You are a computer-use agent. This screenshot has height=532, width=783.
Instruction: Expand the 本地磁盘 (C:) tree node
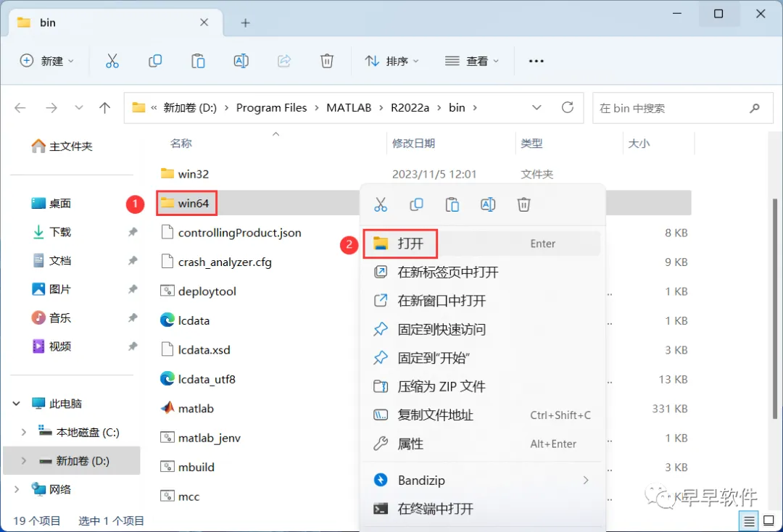23,432
